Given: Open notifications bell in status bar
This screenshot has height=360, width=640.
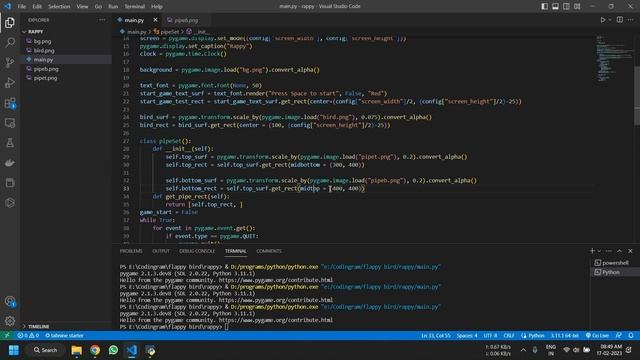Looking at the screenshot, I should point(631,336).
